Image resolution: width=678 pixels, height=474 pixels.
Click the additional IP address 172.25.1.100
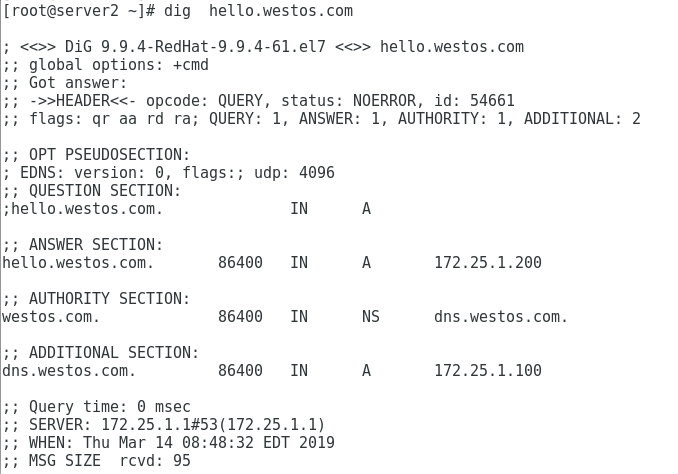click(487, 371)
